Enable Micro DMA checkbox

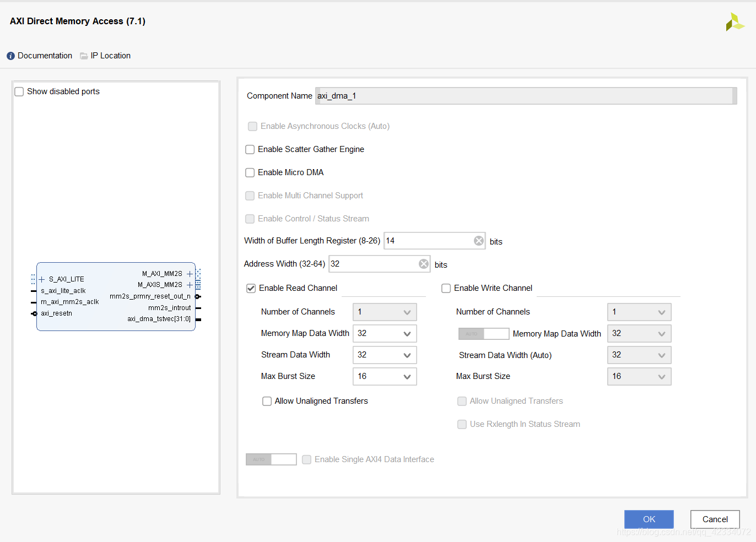pos(250,172)
